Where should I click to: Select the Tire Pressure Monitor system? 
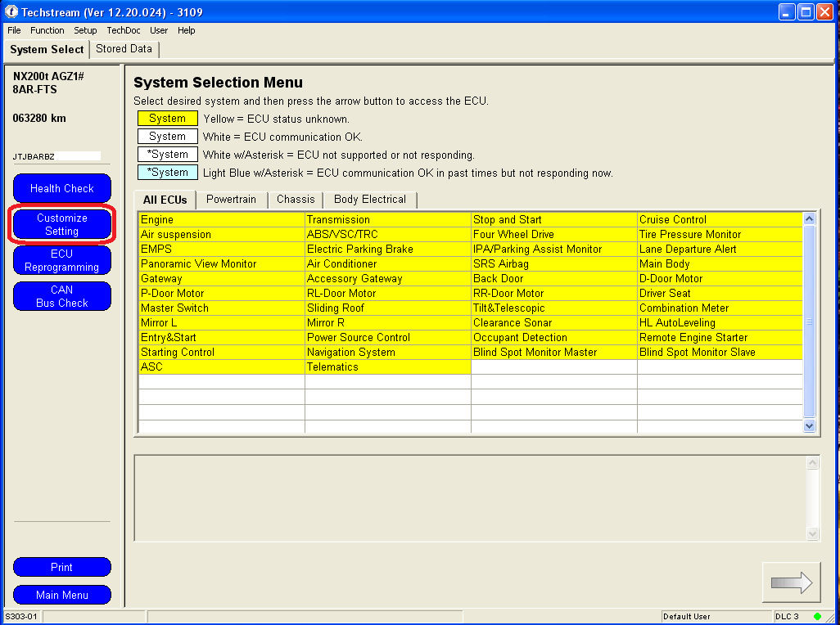coord(720,234)
